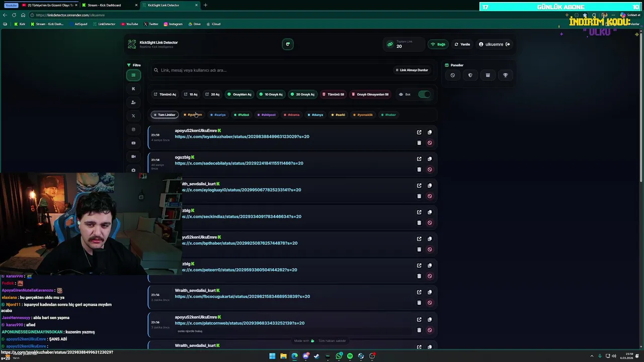The width and height of the screenshot is (644, 362).
Task: Open the x.com/seckindiaz status link
Action: pos(242,216)
